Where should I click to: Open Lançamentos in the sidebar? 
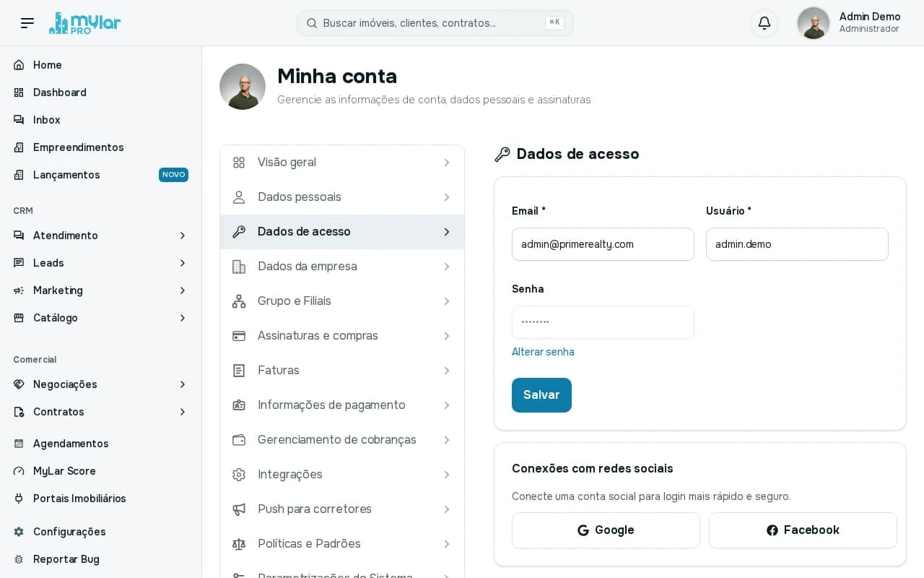(x=100, y=175)
